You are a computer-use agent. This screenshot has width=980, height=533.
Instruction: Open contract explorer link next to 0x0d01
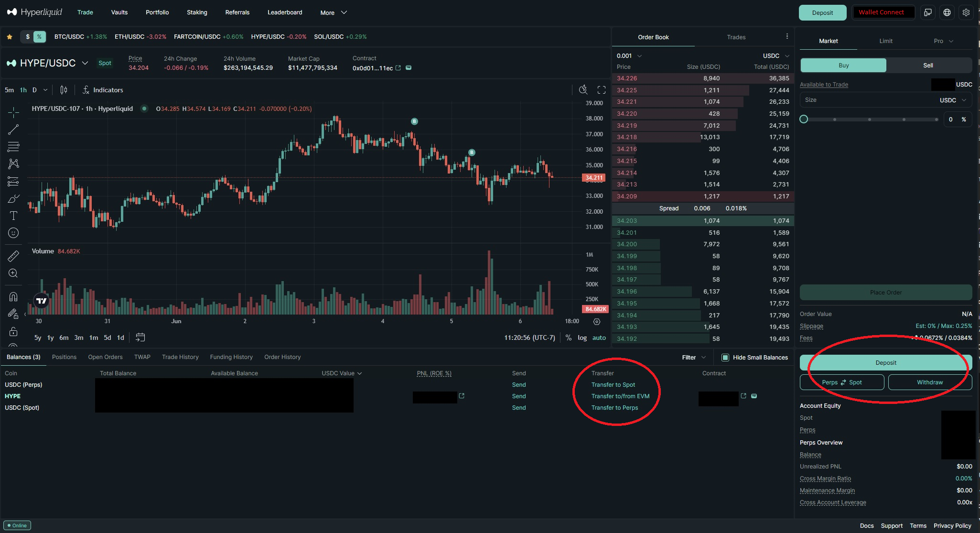(398, 68)
